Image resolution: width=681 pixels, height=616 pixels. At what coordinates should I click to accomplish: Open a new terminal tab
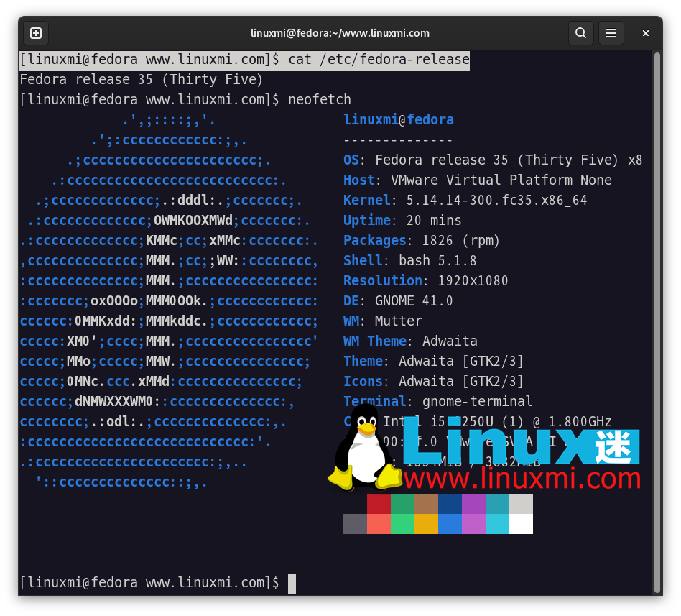click(36, 33)
